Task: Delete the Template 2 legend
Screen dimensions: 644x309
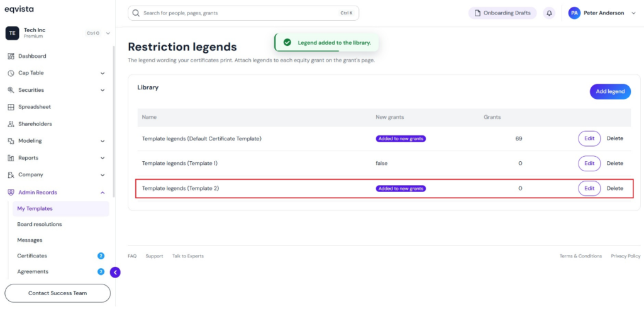Action: [x=615, y=188]
